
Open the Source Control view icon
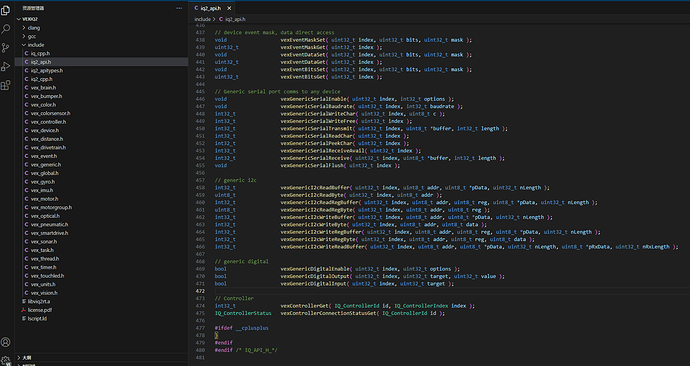pyautogui.click(x=6, y=48)
